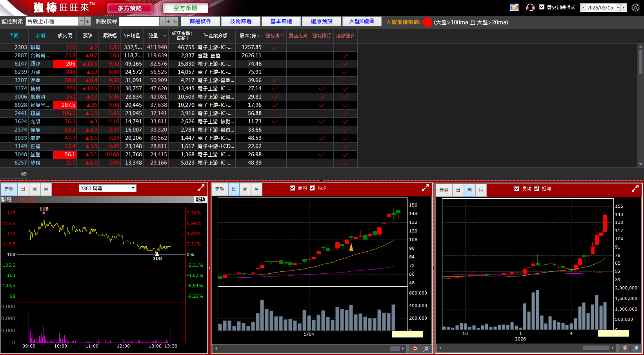Open customer support headset icon

click(x=530, y=7)
